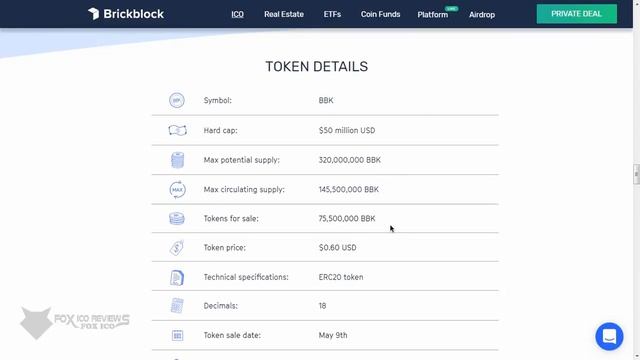
Task: Select the 'Token sale date:' label
Action: tap(232, 335)
